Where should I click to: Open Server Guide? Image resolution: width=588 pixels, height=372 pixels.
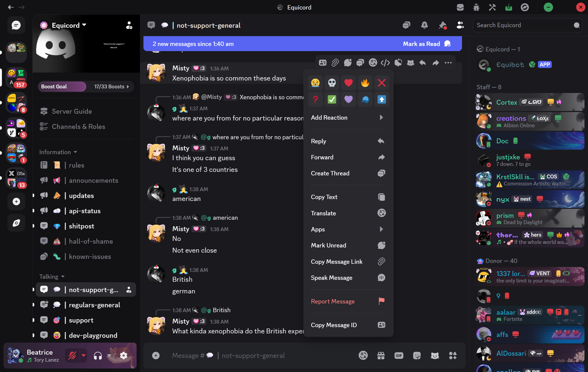tap(86, 111)
